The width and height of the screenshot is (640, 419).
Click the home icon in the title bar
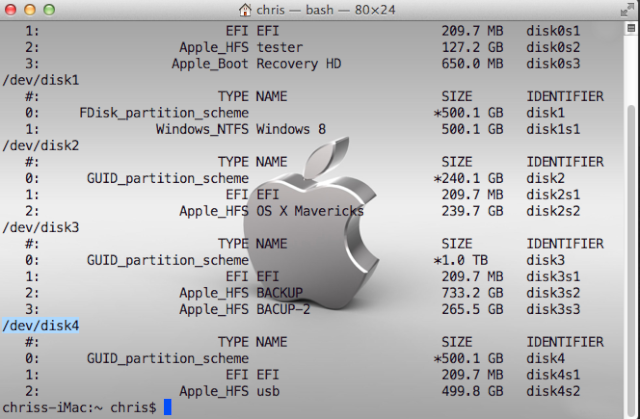[x=245, y=10]
